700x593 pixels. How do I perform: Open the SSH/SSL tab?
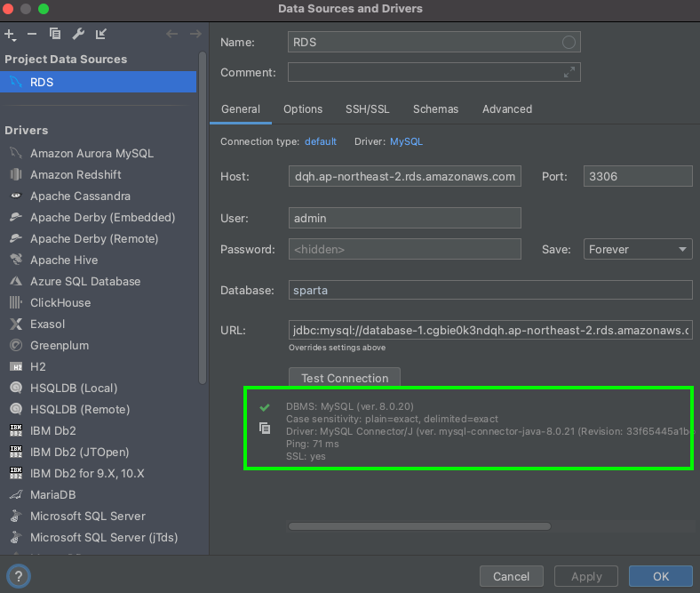368,109
